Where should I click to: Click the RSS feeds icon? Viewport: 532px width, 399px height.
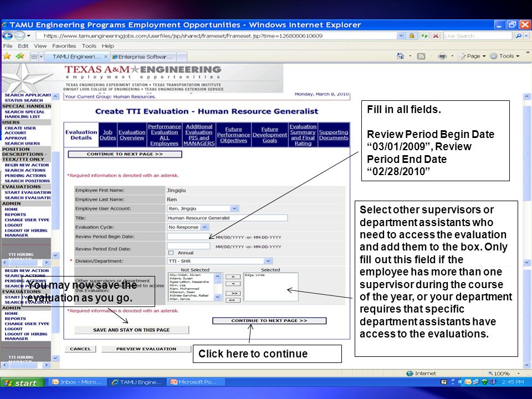click(x=421, y=57)
